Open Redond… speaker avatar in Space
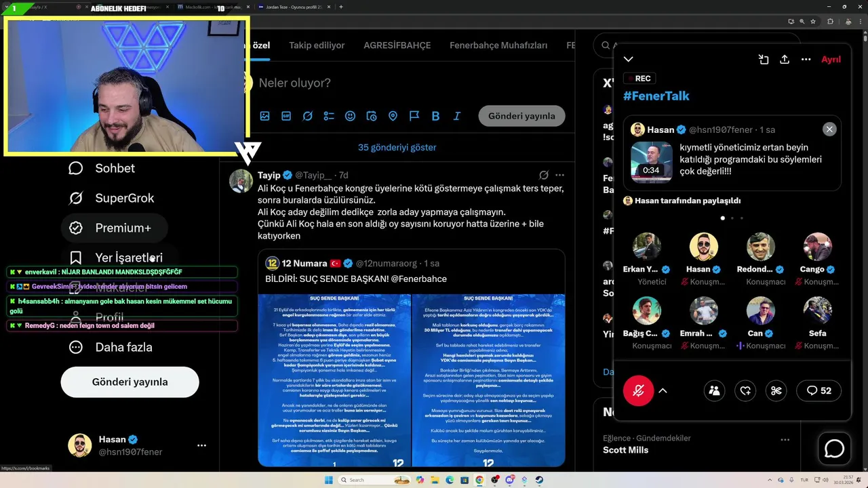Screen dimensions: 868x488 coord(761,247)
